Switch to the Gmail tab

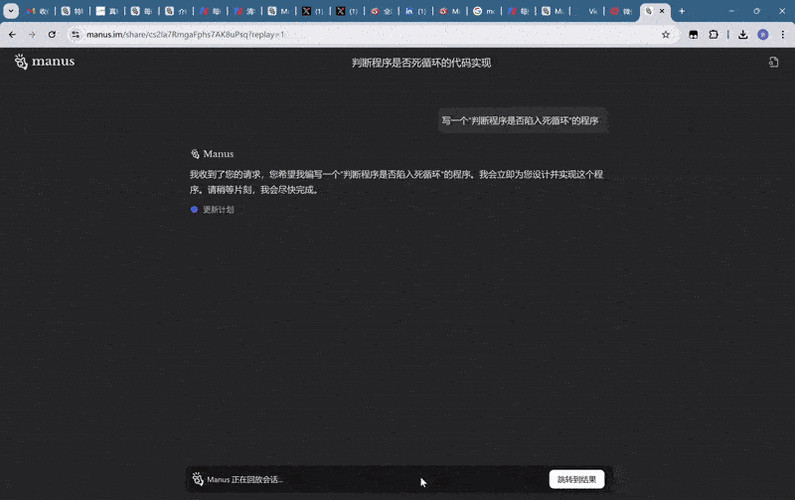(38, 11)
